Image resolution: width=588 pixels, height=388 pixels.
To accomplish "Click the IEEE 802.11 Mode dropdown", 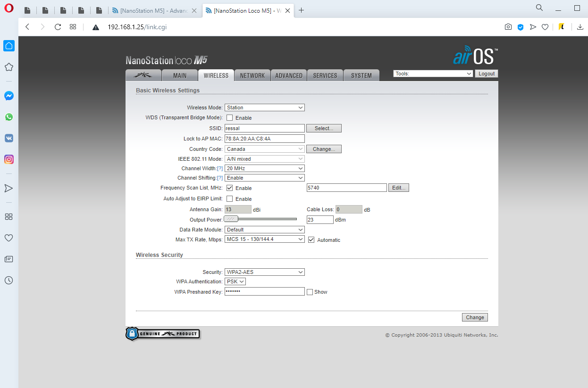I will pyautogui.click(x=265, y=159).
